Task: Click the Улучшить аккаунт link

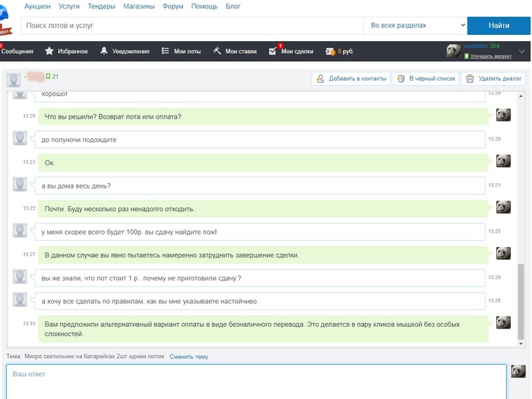Action: point(489,56)
